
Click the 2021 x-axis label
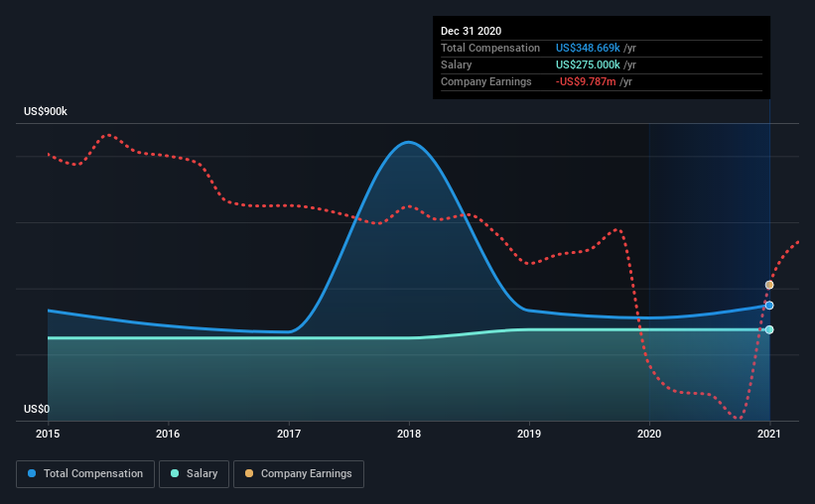pos(769,434)
